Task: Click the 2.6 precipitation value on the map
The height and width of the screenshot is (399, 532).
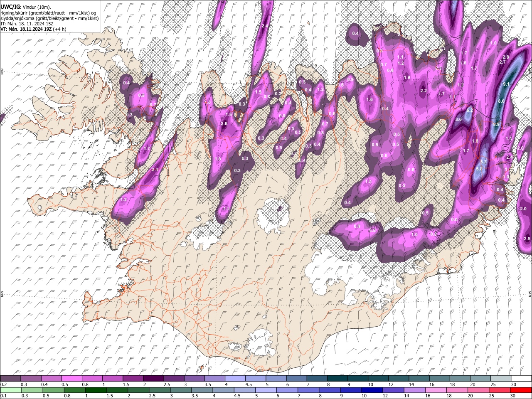Action: click(224, 124)
